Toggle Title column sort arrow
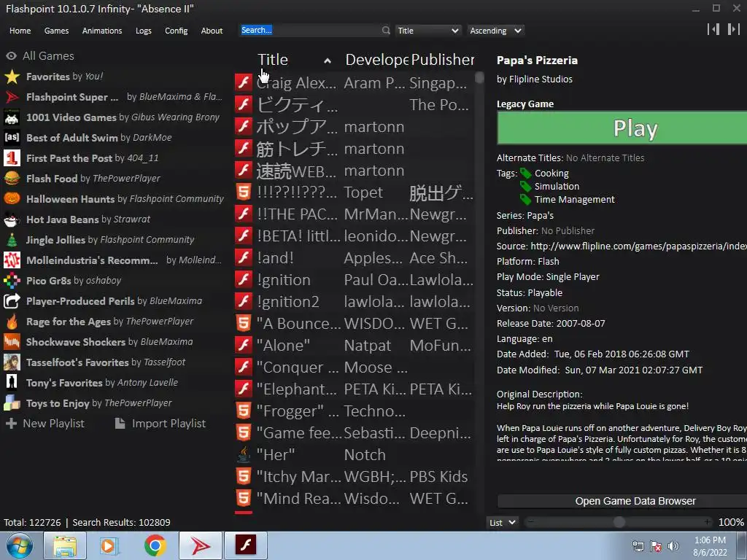Screen dimensions: 747x560 328,61
